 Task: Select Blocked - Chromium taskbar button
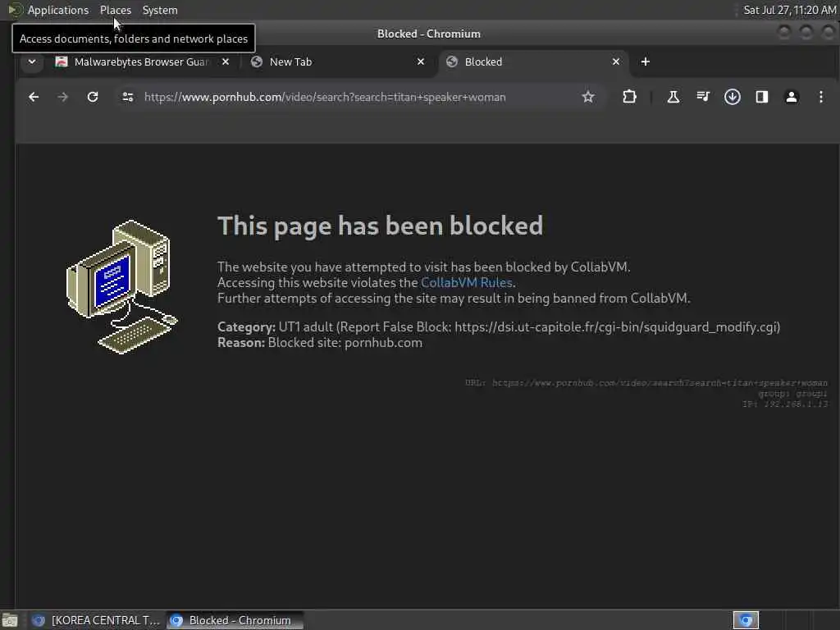[x=235, y=620]
